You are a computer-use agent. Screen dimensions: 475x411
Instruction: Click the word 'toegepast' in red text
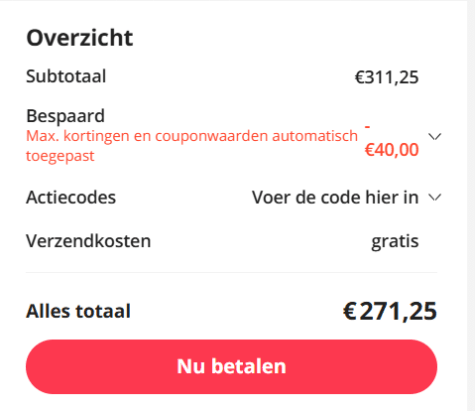point(60,156)
